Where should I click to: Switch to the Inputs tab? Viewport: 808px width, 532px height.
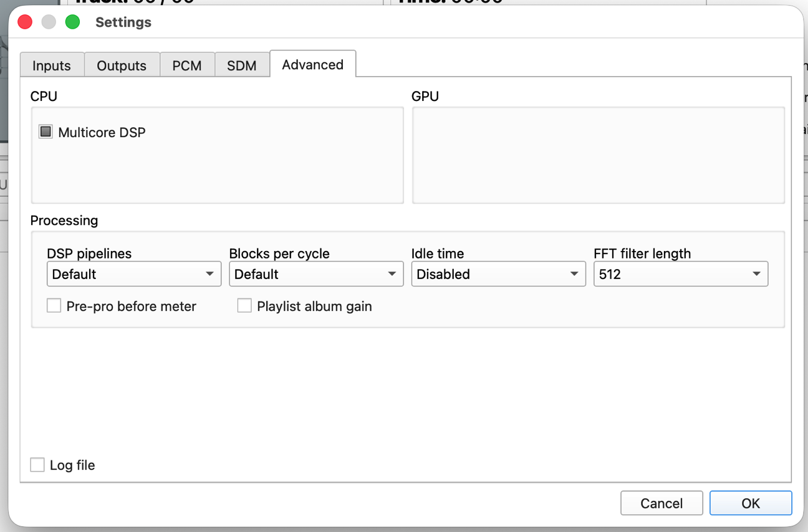point(52,65)
